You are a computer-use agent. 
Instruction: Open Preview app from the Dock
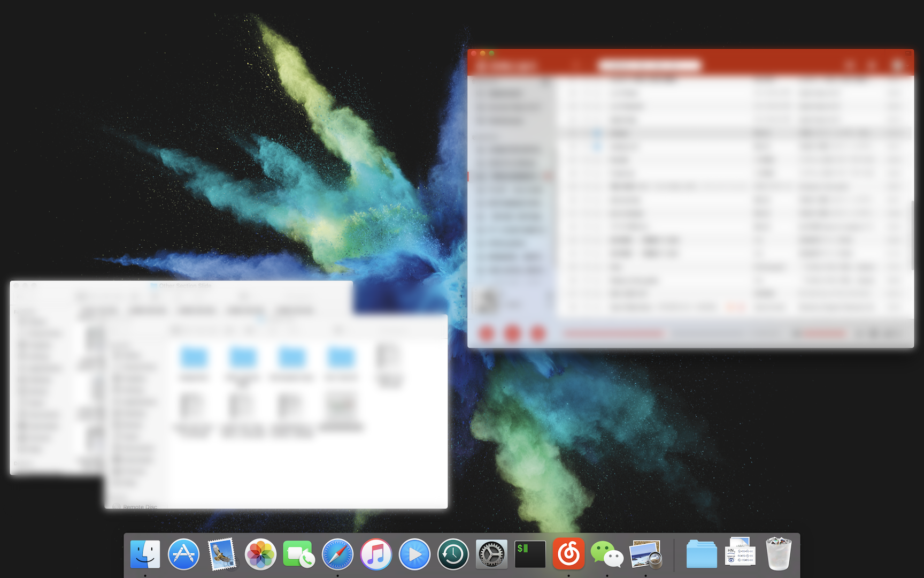point(645,554)
